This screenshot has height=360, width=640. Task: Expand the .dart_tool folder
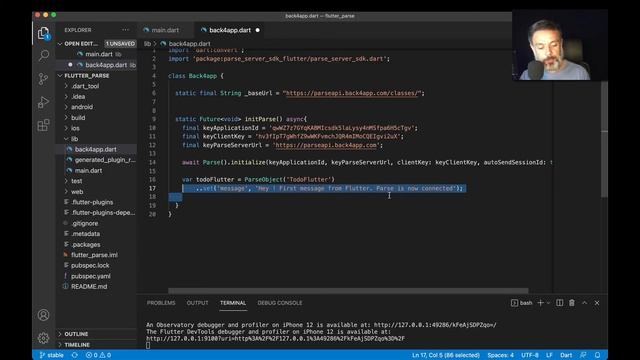tap(85, 86)
